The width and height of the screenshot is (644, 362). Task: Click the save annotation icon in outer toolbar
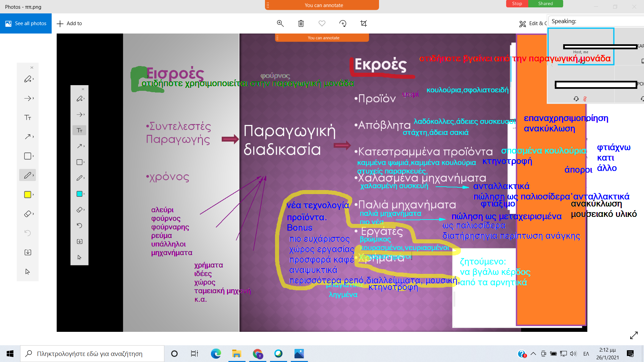coord(28,252)
